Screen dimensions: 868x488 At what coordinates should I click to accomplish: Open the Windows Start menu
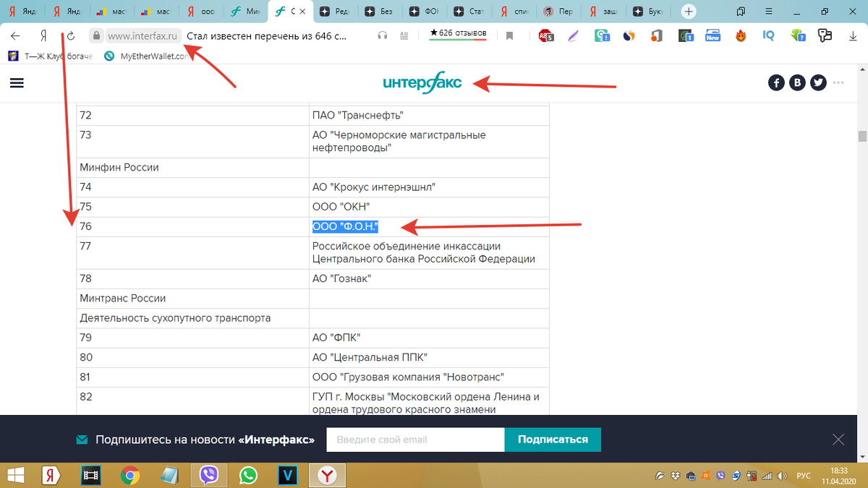(16, 475)
